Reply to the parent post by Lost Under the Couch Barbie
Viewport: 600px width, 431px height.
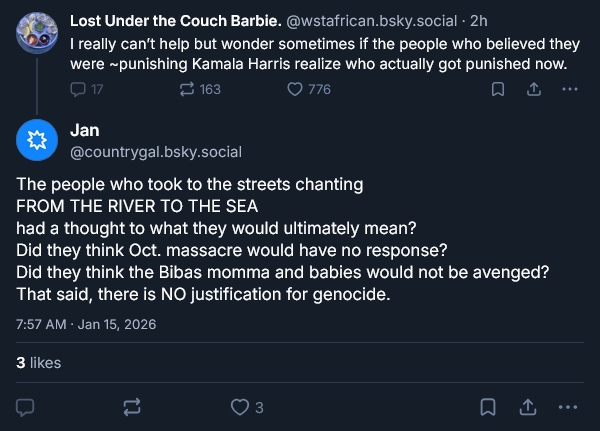tap(79, 89)
